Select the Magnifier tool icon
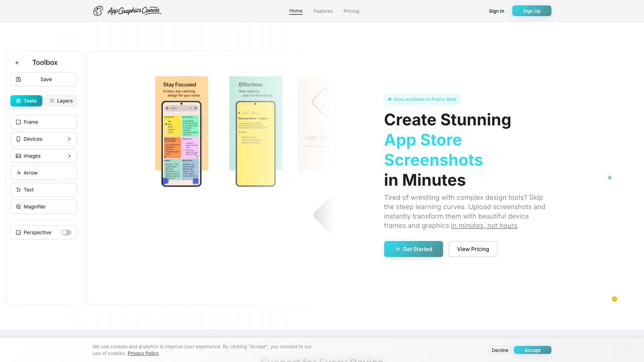Image resolution: width=644 pixels, height=362 pixels. pos(18,207)
